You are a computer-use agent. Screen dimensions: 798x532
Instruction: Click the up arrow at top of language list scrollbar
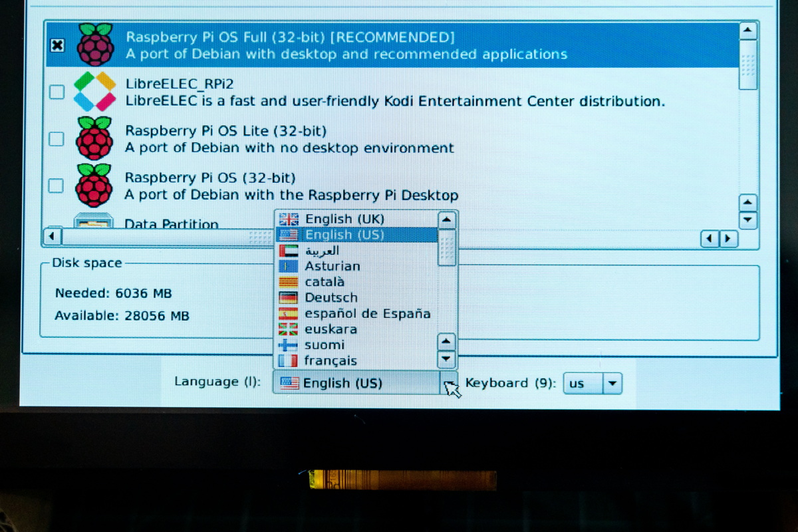(447, 219)
